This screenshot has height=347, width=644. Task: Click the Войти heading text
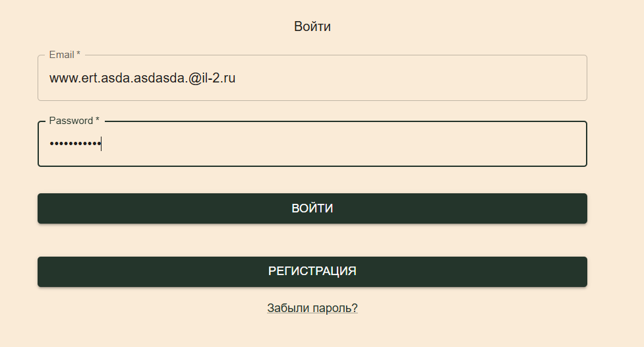click(312, 27)
